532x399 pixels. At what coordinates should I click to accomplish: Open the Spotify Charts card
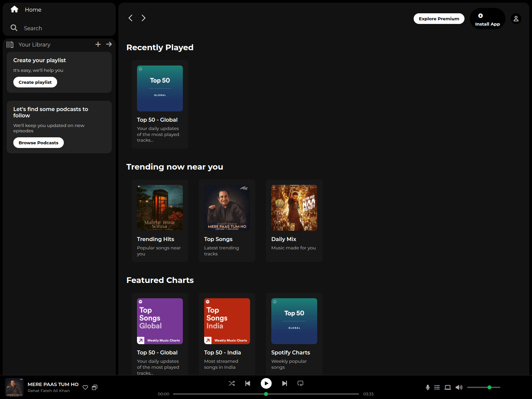(294, 334)
